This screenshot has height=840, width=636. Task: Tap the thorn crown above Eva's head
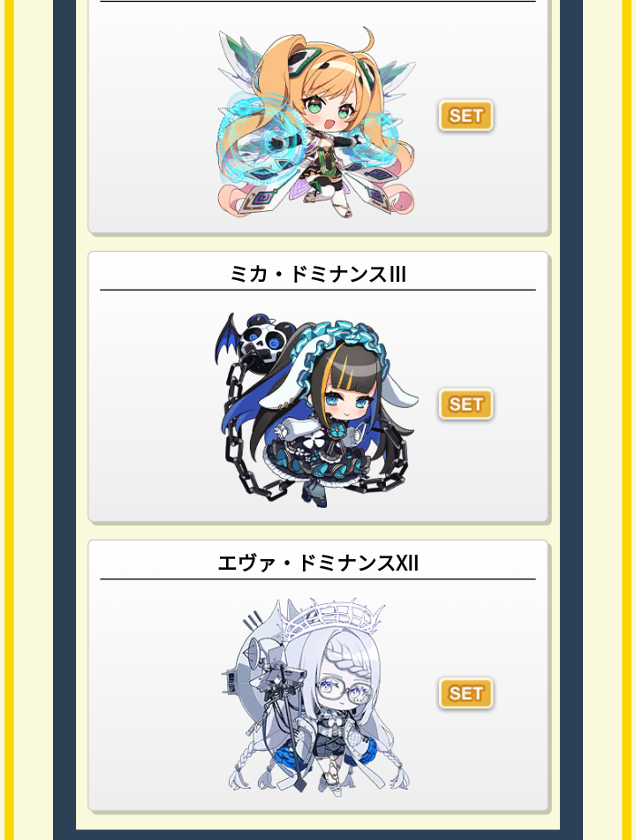coord(337,615)
